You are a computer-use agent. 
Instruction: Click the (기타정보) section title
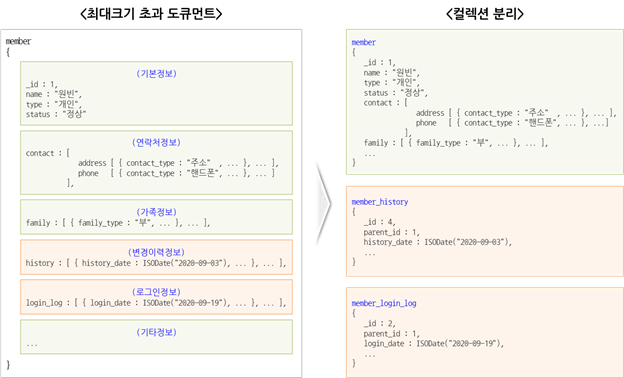tap(156, 332)
